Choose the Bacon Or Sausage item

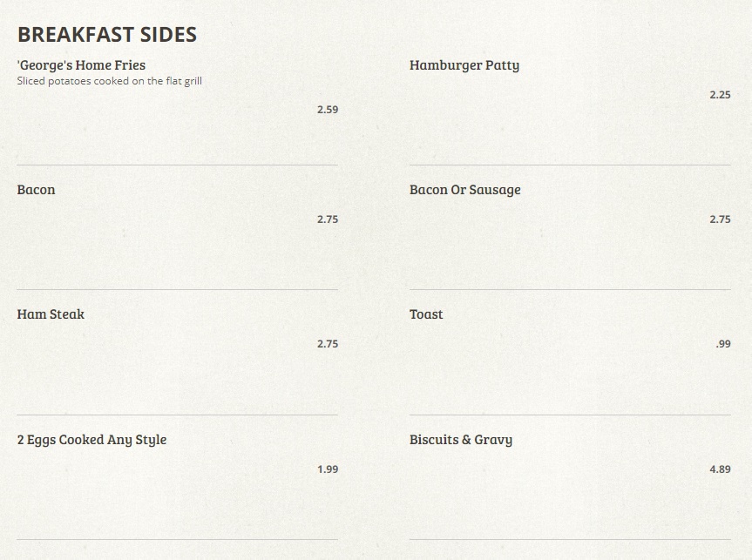point(465,190)
